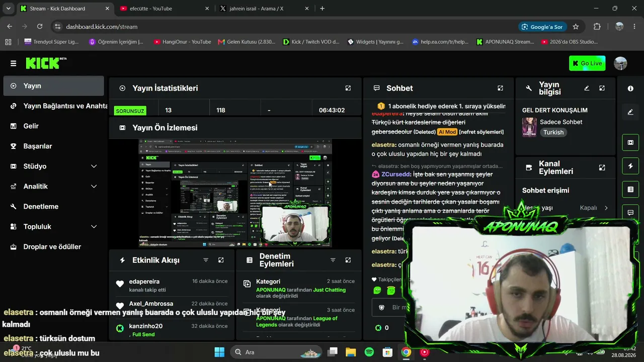Click the Google'a Sor button
The width and height of the screenshot is (644, 362).
(x=542, y=27)
